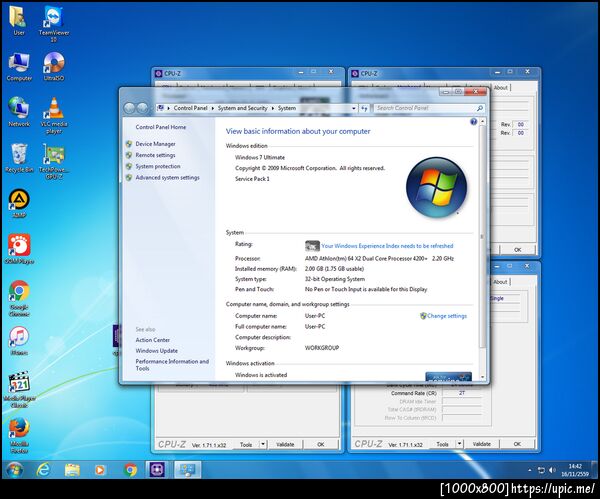Image resolution: width=600 pixels, height=499 pixels.
Task: Select the GOM Player desktop shortcut
Action: tap(19, 249)
